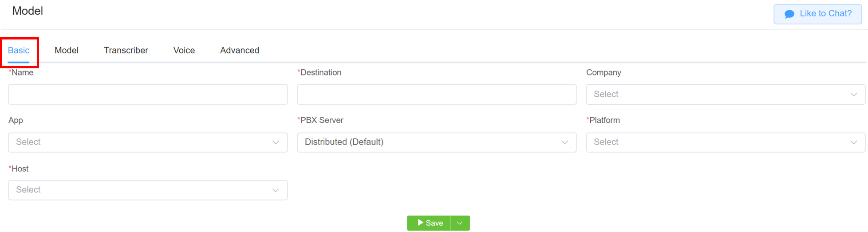Open the App select dropdown
This screenshot has height=232, width=868.
click(x=148, y=142)
